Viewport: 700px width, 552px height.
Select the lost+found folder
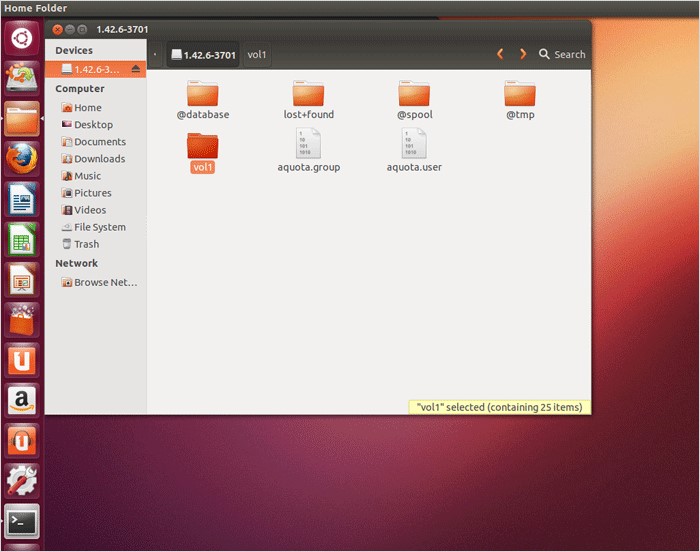308,100
